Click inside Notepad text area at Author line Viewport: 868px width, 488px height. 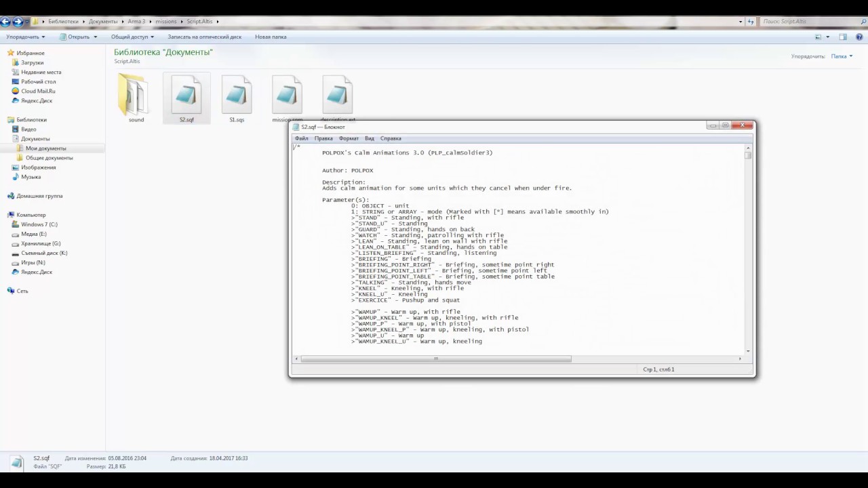[347, 170]
